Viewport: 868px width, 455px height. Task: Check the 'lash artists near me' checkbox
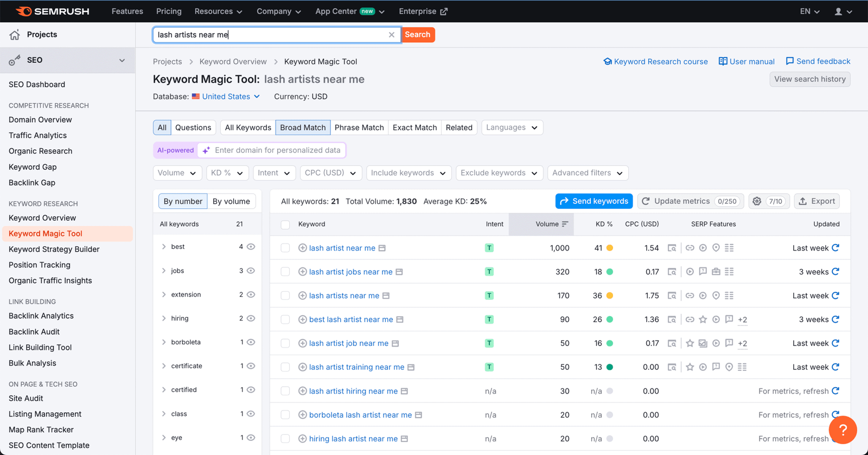[285, 296]
